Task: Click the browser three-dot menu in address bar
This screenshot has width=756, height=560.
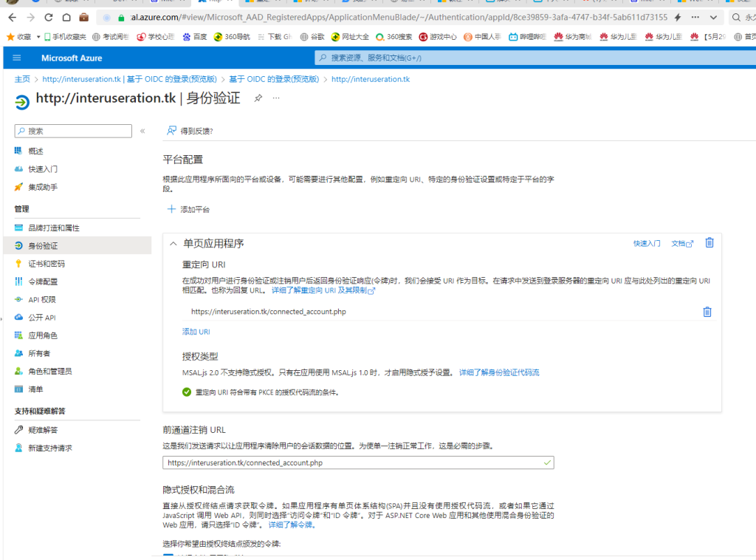Action: (x=695, y=17)
